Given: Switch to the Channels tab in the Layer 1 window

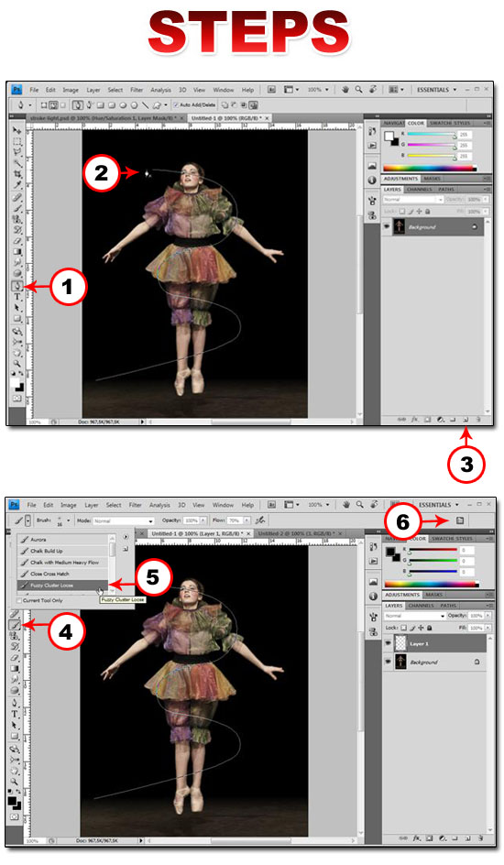Looking at the screenshot, I should tap(422, 605).
